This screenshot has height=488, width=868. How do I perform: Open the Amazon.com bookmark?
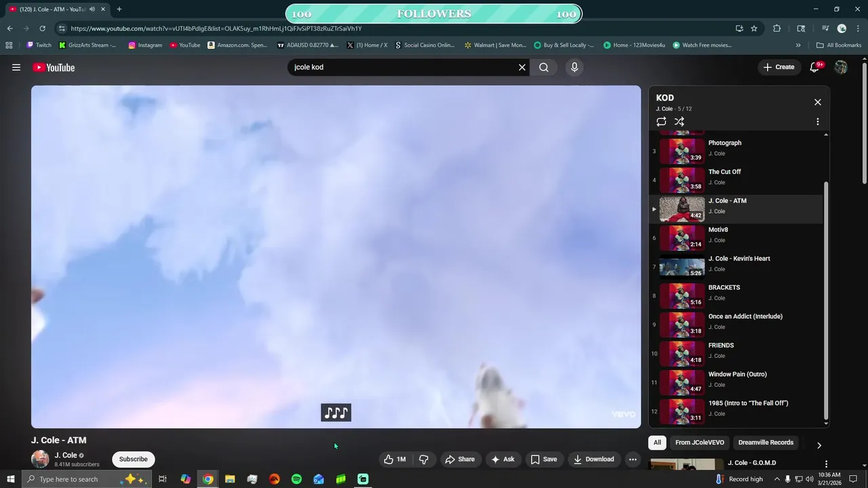(237, 45)
